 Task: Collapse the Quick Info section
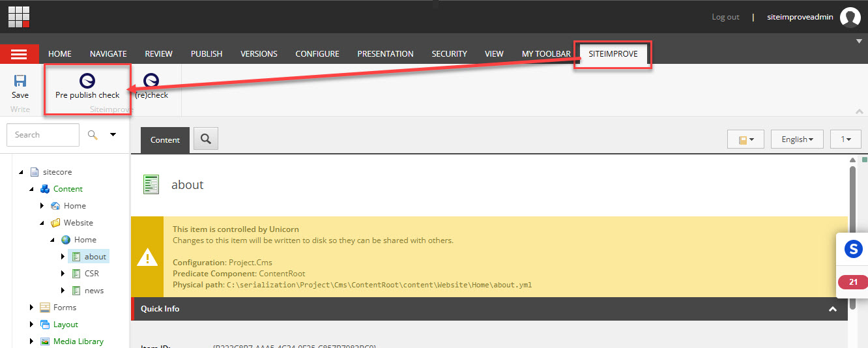(x=833, y=309)
